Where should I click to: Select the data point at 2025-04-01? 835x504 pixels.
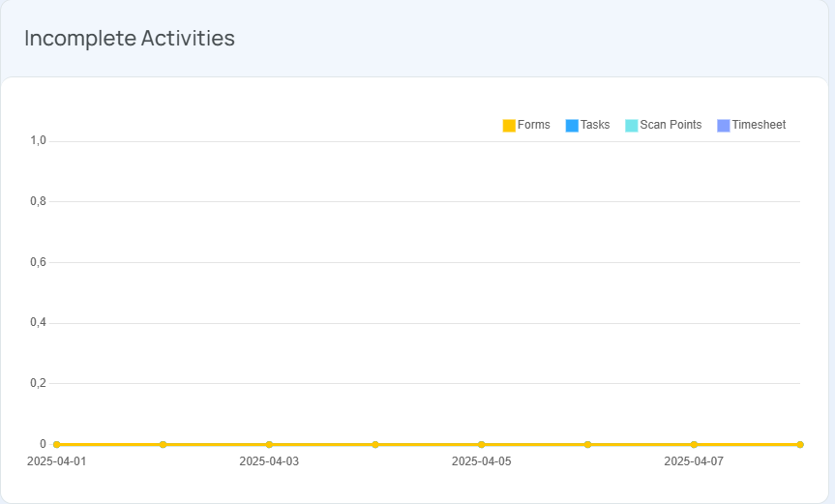click(x=56, y=444)
